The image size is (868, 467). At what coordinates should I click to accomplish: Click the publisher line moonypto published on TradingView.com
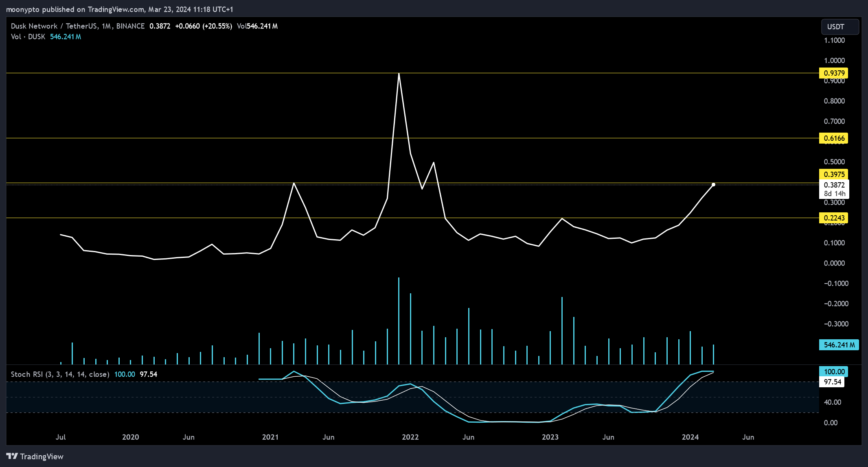tap(120, 9)
